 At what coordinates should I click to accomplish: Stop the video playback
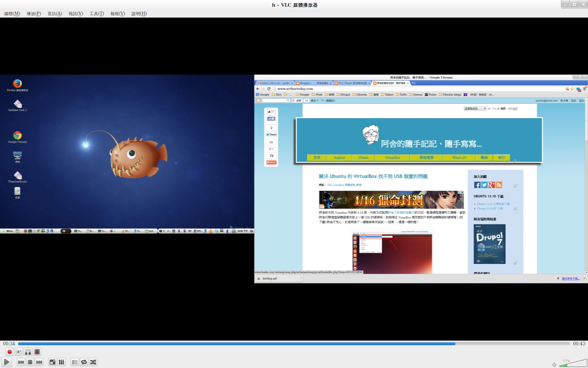(30, 362)
